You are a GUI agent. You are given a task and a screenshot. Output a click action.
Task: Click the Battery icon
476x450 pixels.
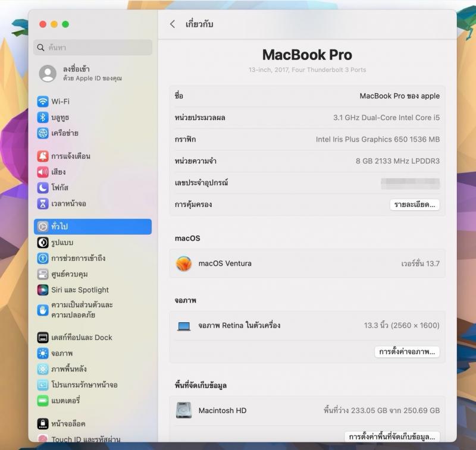(x=43, y=400)
